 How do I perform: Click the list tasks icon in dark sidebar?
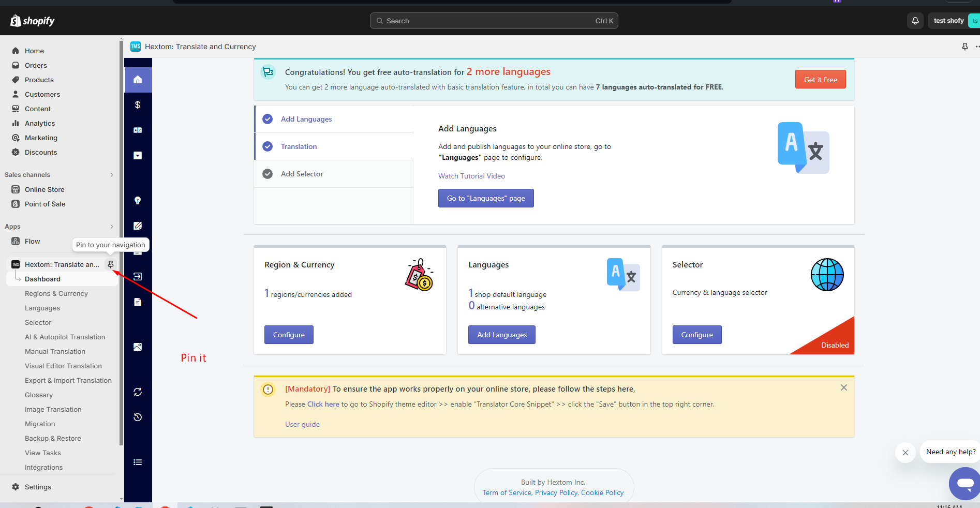pos(138,462)
